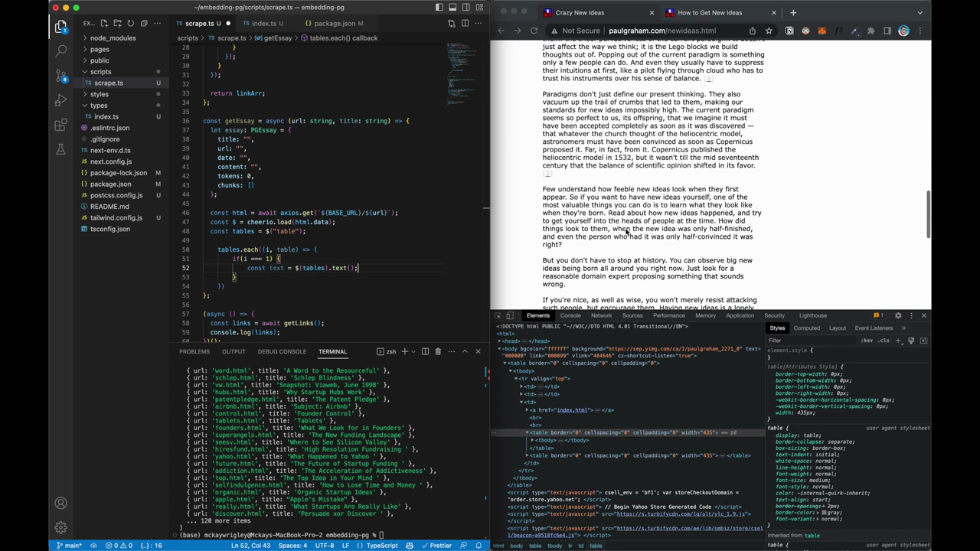Image resolution: width=980 pixels, height=551 pixels.
Task: Kill terminal with trash icon
Action: (438, 351)
